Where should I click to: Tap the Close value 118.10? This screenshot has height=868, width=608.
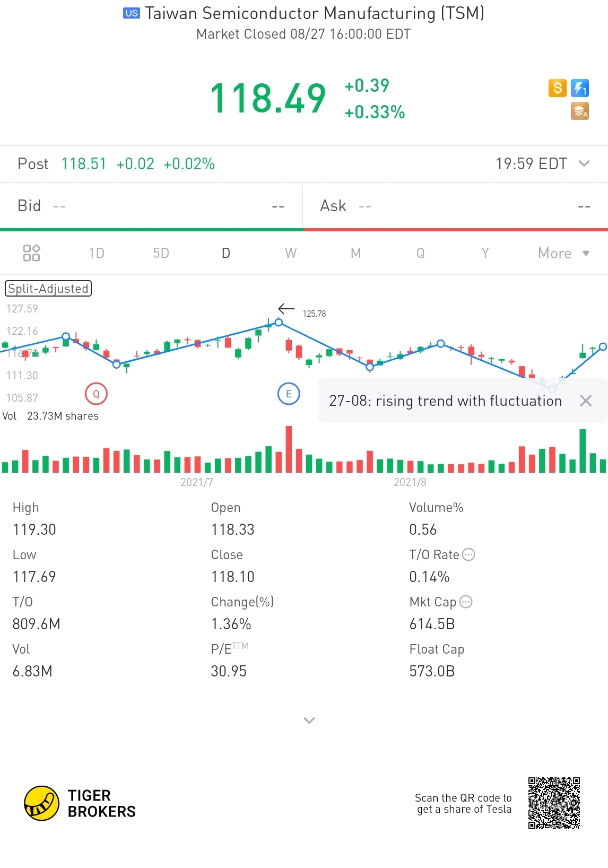pyautogui.click(x=233, y=577)
